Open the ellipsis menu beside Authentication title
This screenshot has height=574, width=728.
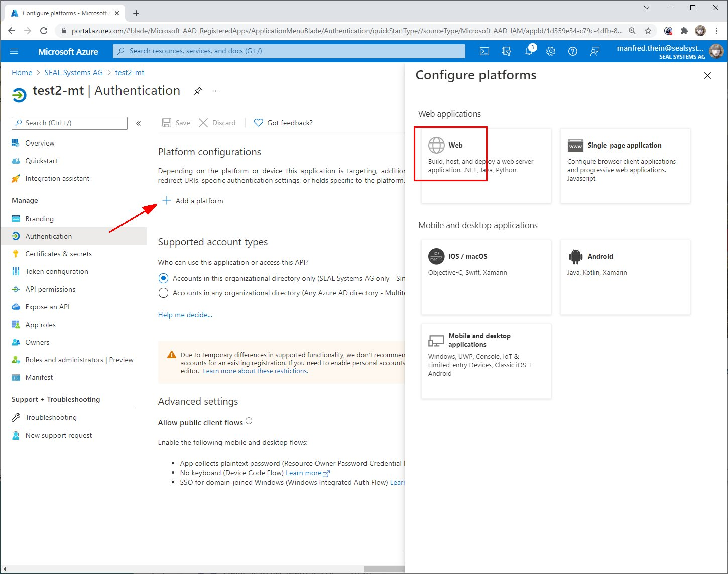click(215, 91)
